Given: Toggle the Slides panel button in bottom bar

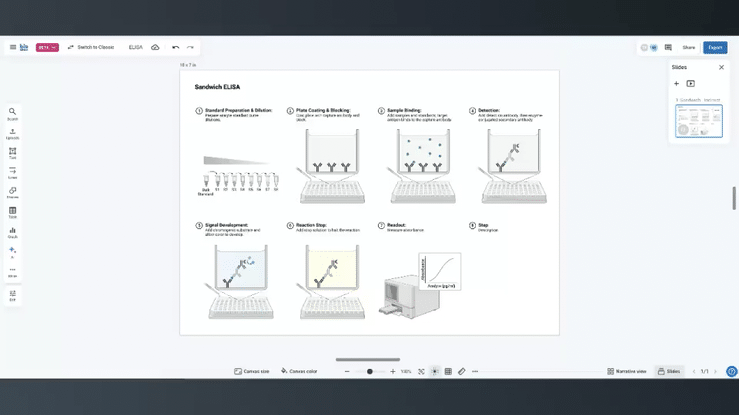Looking at the screenshot, I should 669,371.
